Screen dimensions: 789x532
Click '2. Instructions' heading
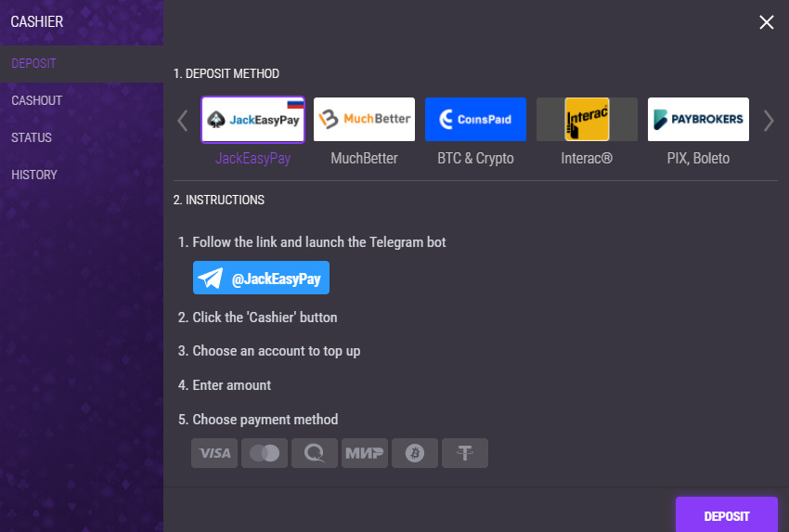[x=219, y=201]
